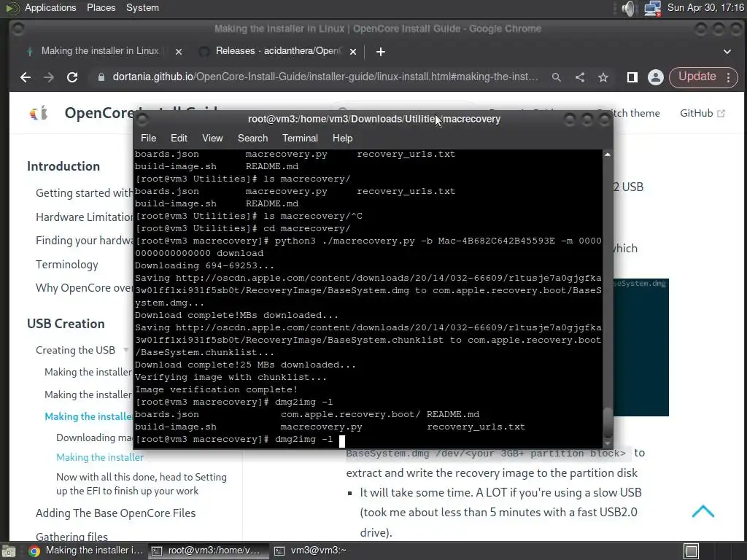
Task: Open the System menu in panel
Action: coord(142,7)
